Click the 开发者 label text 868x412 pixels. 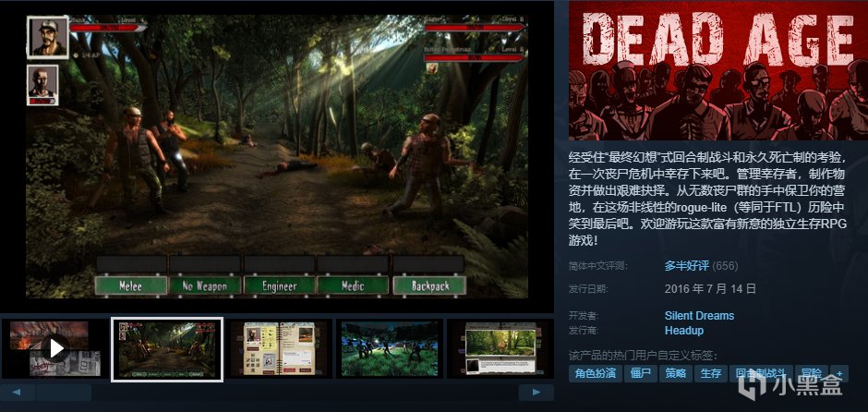coord(584,316)
